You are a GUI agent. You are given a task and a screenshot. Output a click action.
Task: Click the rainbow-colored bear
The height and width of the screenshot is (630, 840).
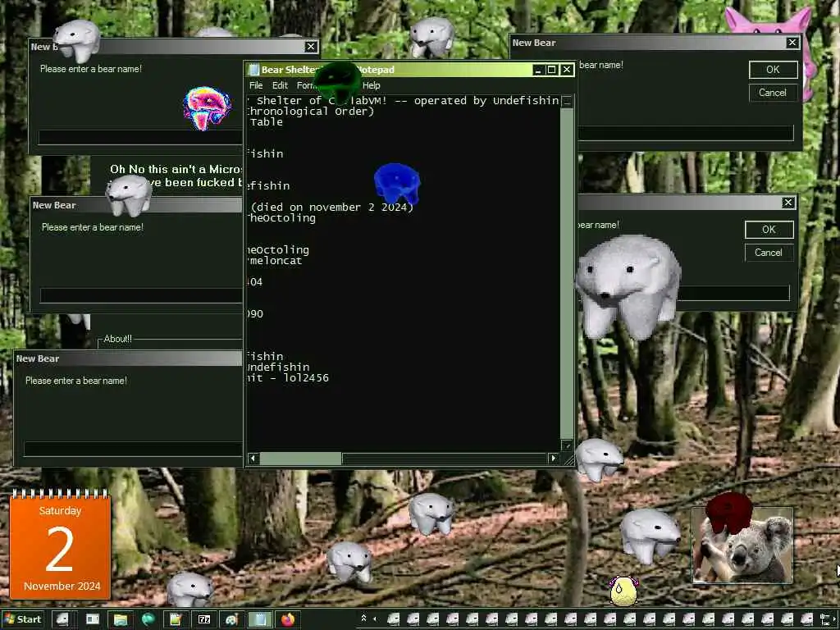coord(208,109)
